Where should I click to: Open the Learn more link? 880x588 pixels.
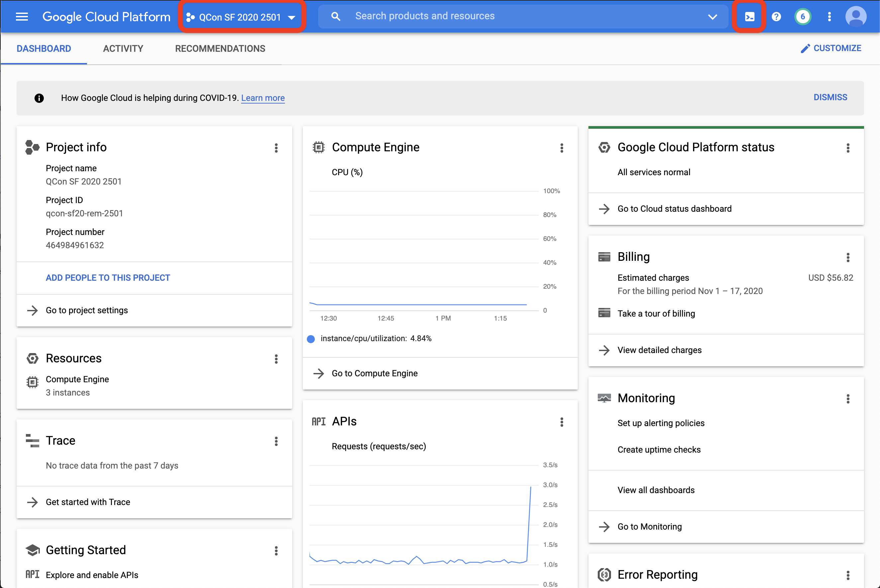[263, 98]
